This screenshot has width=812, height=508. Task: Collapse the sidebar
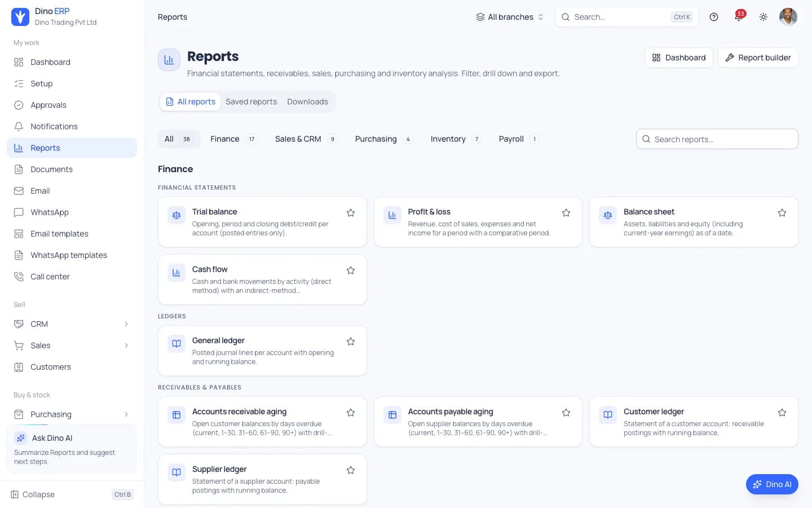[x=72, y=494]
